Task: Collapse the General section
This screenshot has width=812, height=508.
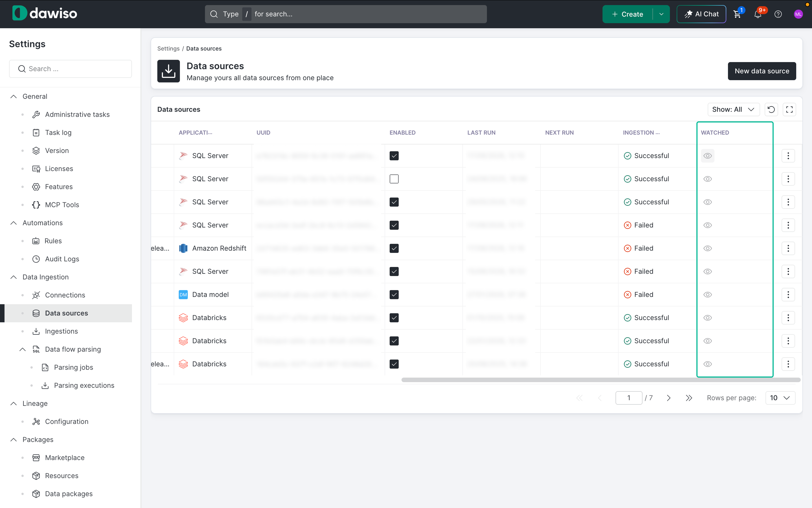Action: coord(14,97)
